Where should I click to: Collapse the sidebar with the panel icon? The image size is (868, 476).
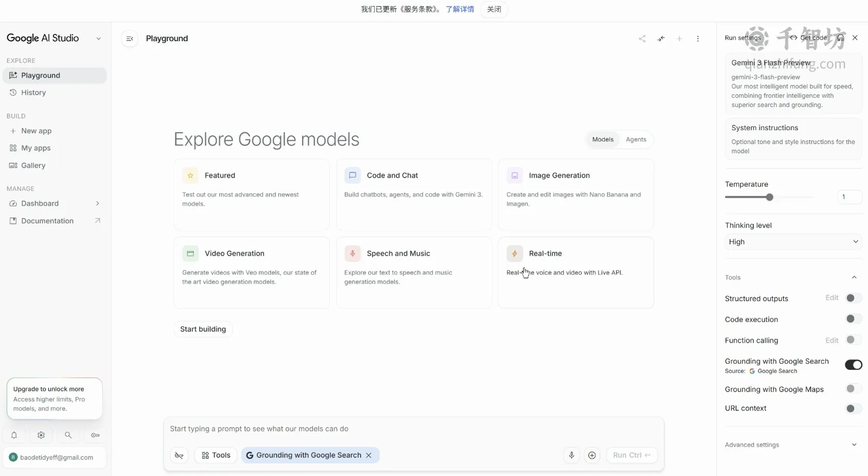(x=130, y=39)
